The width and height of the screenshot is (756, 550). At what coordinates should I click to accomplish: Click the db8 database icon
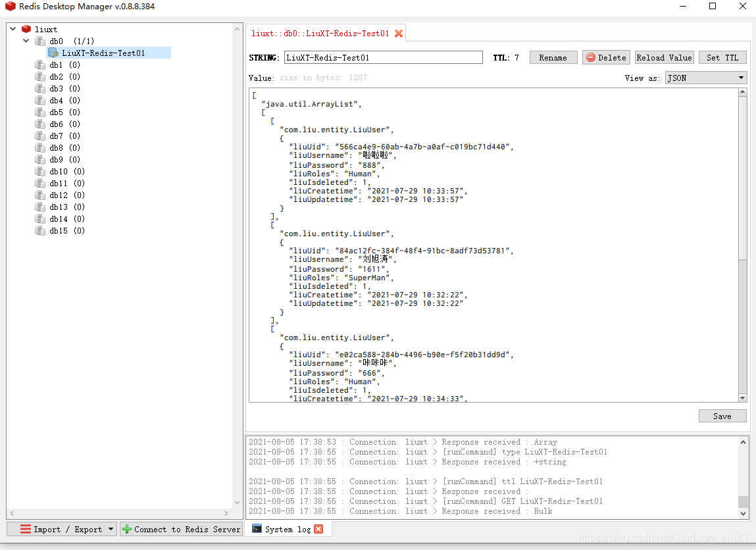[41, 147]
